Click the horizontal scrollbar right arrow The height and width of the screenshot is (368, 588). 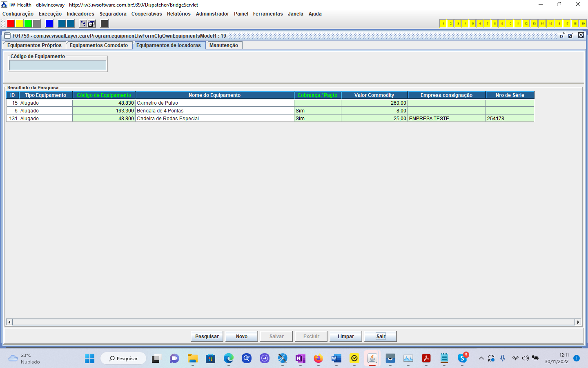coord(578,322)
